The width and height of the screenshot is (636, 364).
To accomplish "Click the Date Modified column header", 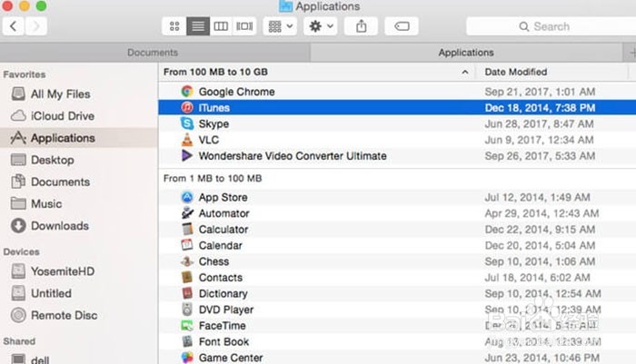I will point(516,72).
